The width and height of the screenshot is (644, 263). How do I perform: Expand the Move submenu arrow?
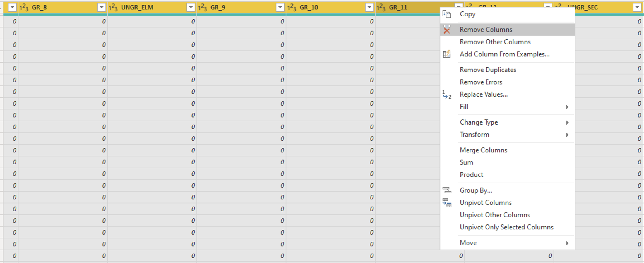(567, 243)
